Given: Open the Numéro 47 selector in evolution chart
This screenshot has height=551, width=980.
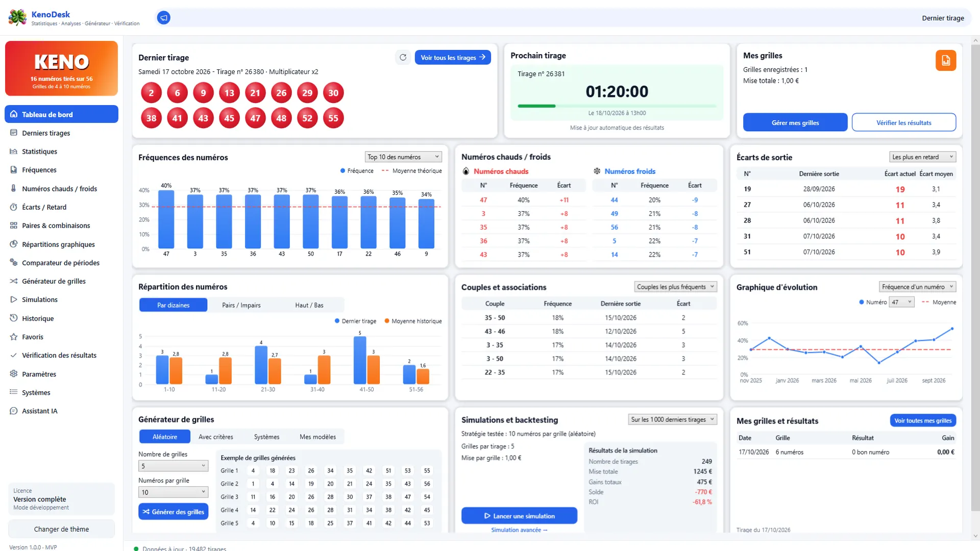Looking at the screenshot, I should pos(901,302).
